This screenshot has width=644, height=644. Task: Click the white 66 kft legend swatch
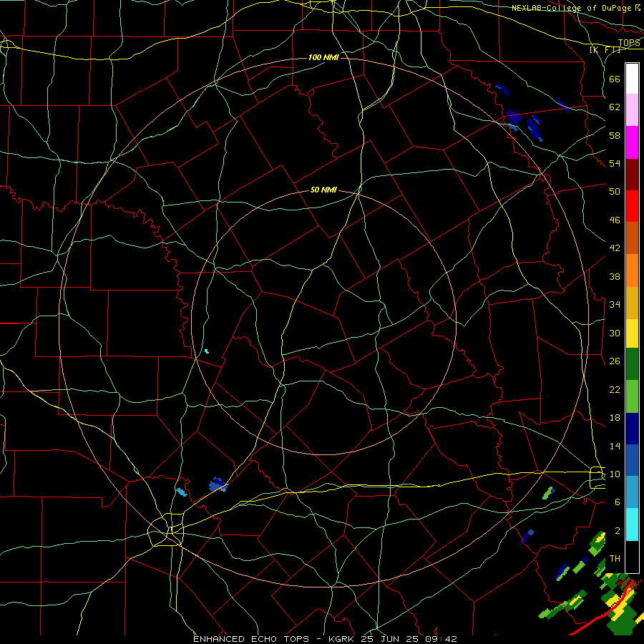click(632, 79)
